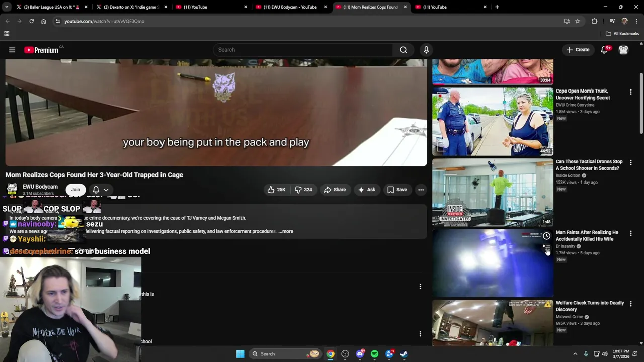Open more actions under the video
The image size is (644, 362).
click(421, 190)
